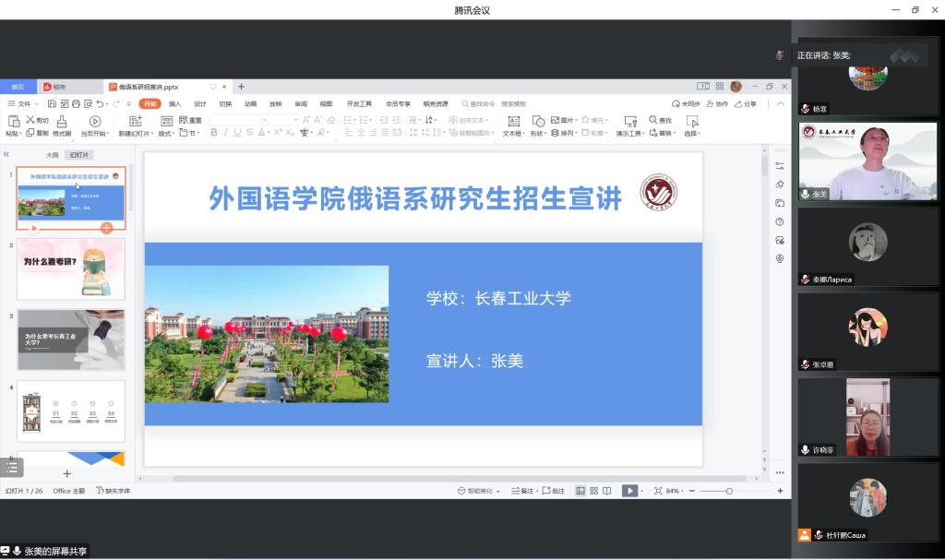Click the Collaborate (协作) button
This screenshot has height=560, width=945.
coord(717,104)
